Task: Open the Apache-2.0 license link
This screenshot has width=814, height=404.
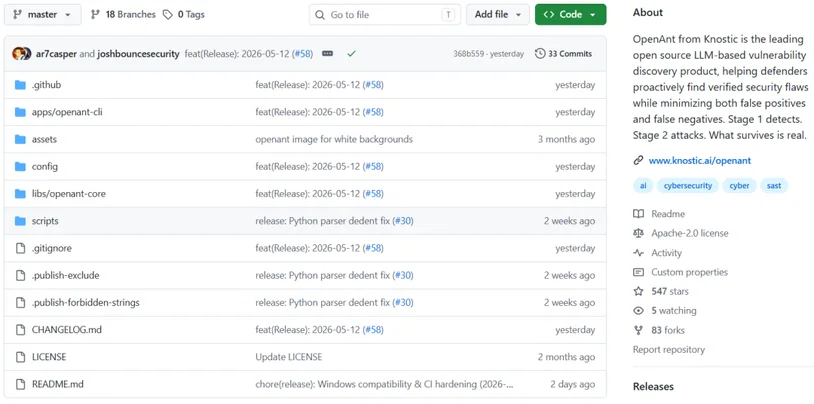Action: point(690,234)
